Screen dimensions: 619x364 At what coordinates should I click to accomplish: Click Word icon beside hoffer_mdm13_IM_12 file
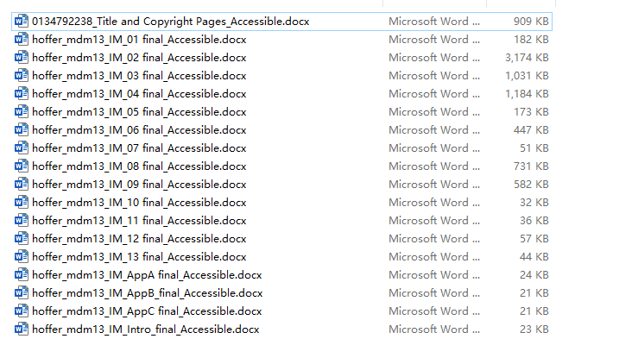click(x=22, y=239)
